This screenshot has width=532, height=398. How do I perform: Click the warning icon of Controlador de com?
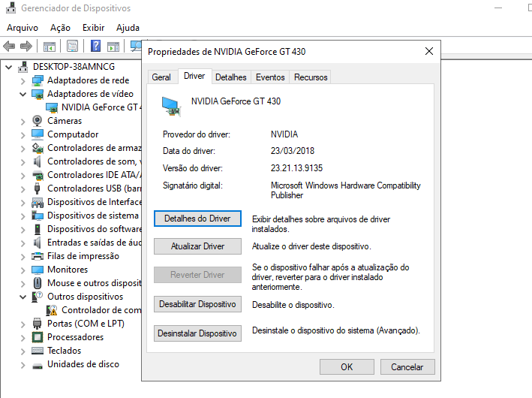point(52,310)
